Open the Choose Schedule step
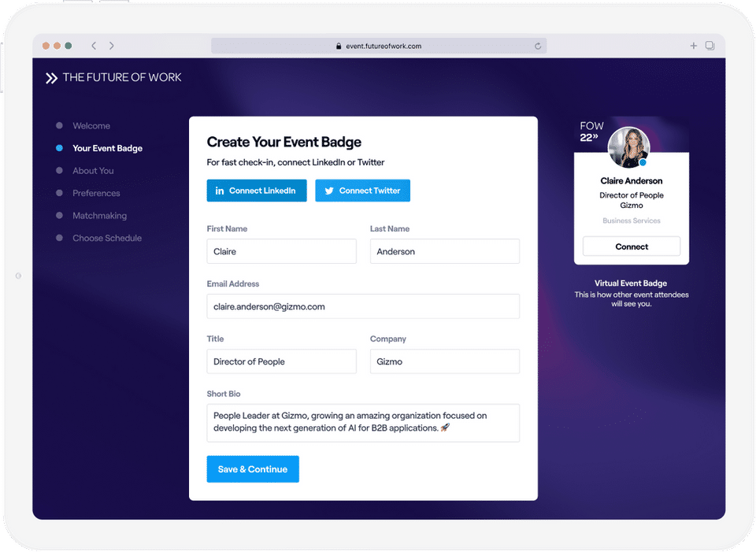Image resolution: width=756 pixels, height=552 pixels. click(107, 238)
